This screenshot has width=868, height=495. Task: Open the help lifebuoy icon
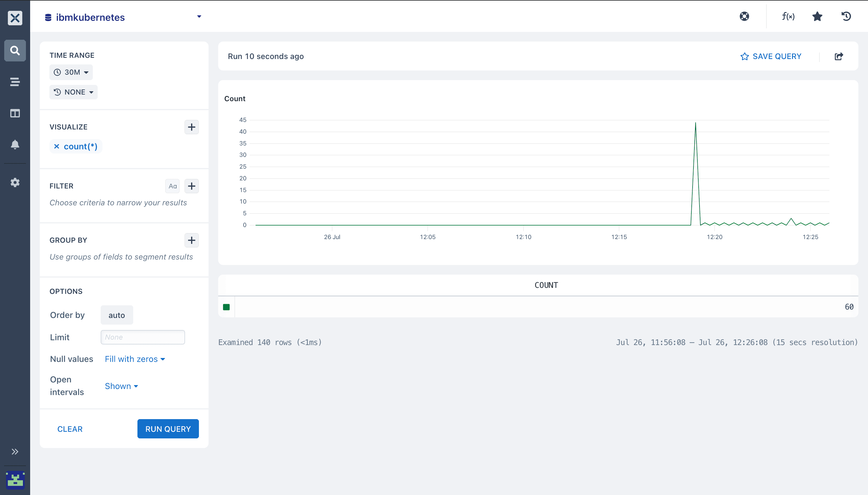click(x=744, y=16)
